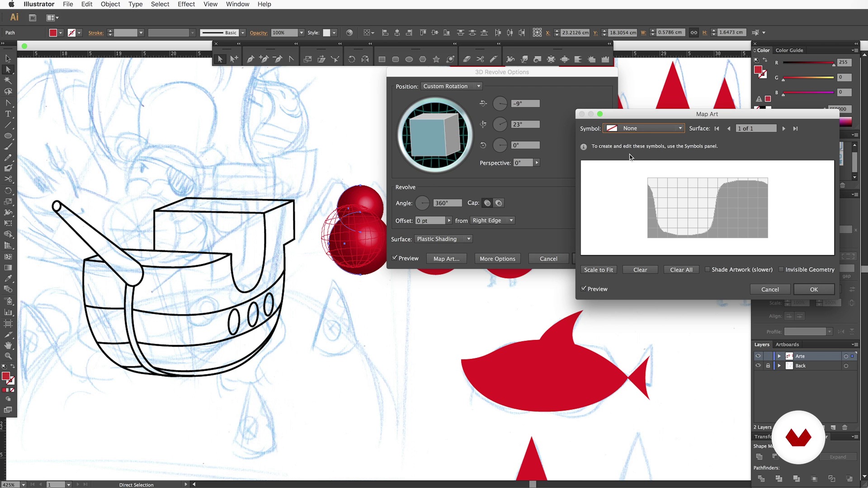Pick the Reflect tool in floating strip

coord(365,59)
